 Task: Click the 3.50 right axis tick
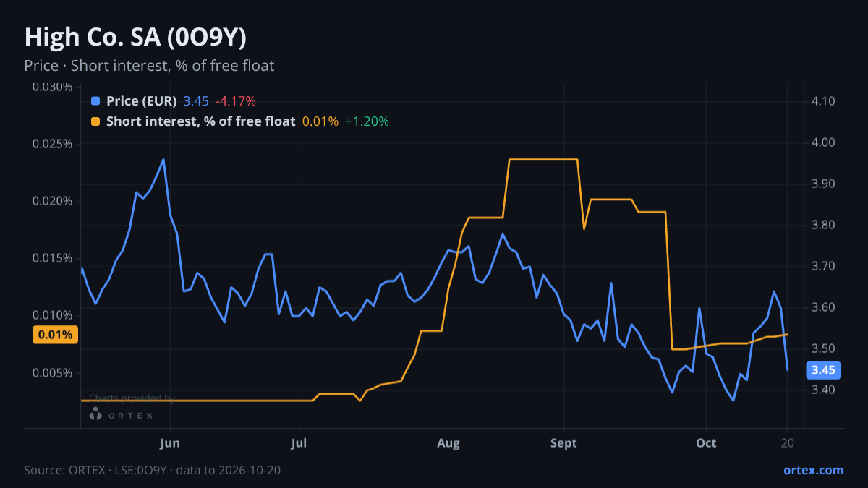pos(823,348)
